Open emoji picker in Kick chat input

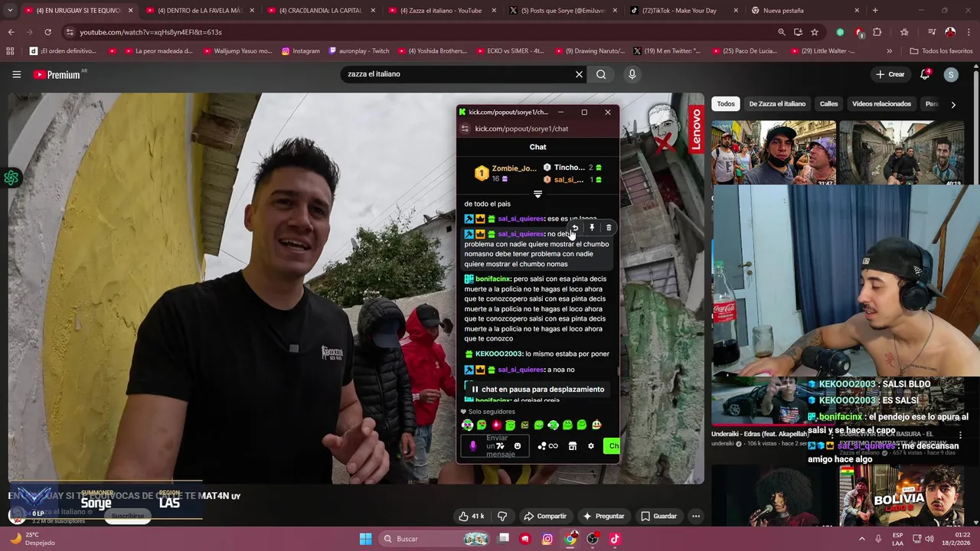(518, 446)
